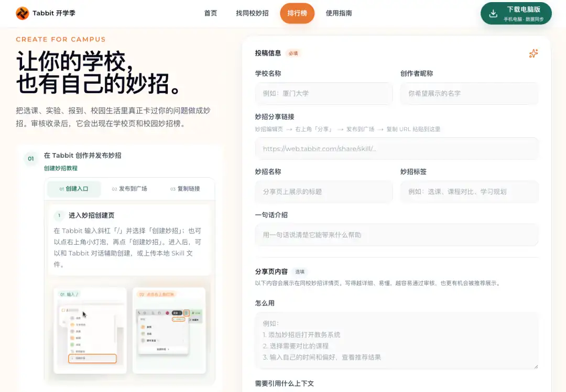Click the 进入妙招创建页 step title
Image resolution: width=566 pixels, height=392 pixels.
91,215
